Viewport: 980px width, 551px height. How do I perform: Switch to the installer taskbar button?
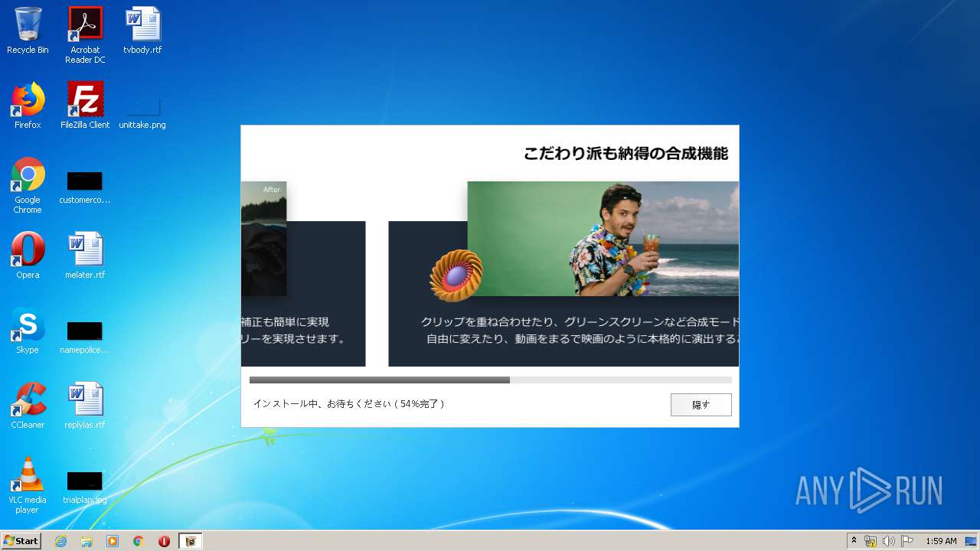point(191,541)
